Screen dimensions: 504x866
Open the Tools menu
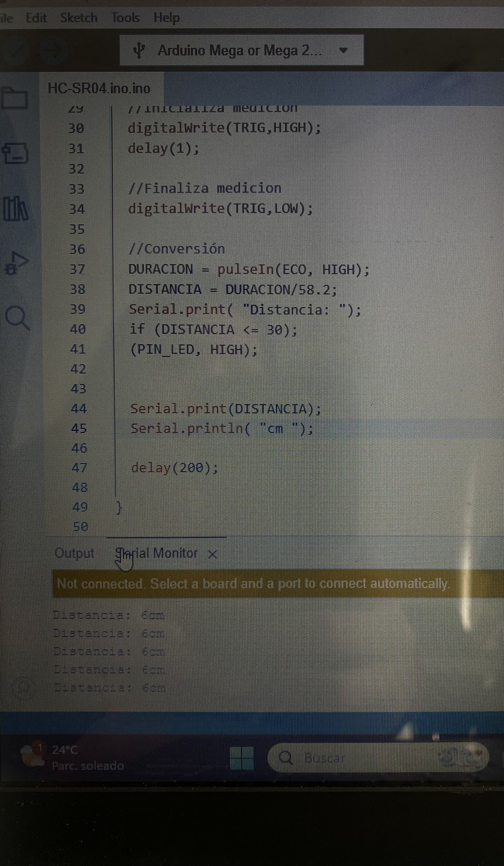125,18
